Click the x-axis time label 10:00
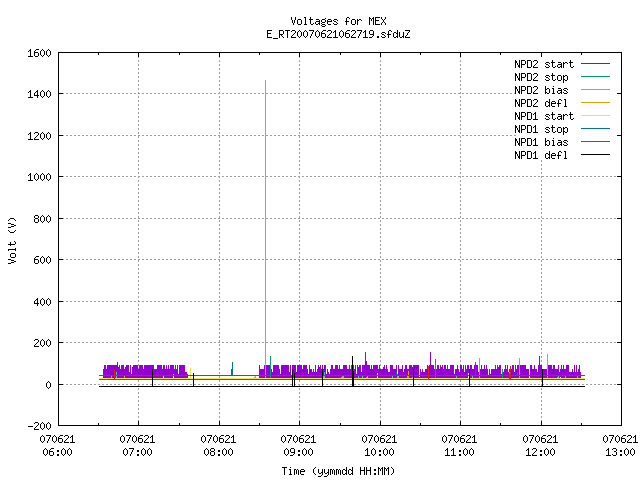Viewport: 640px width, 480px height. coord(379,452)
